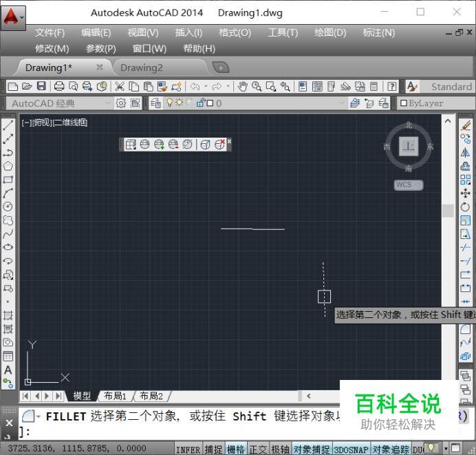Click the Zoom realtime icon
This screenshot has width=476, height=455.
point(257,87)
